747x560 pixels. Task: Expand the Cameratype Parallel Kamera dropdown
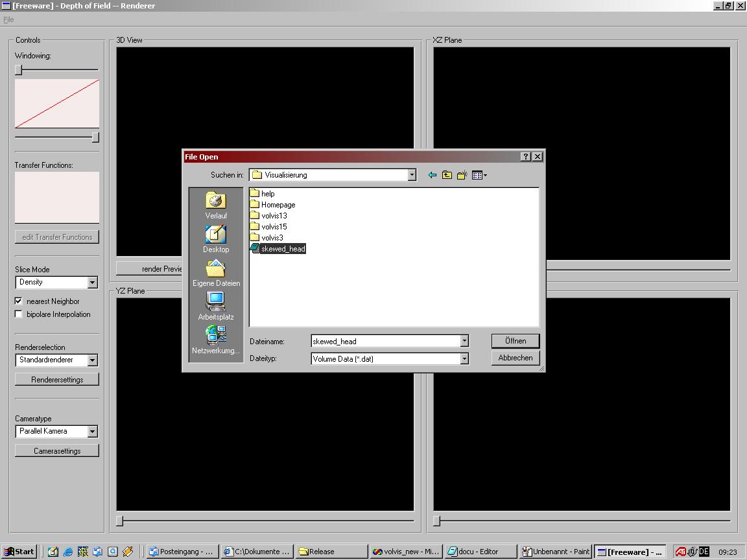92,432
